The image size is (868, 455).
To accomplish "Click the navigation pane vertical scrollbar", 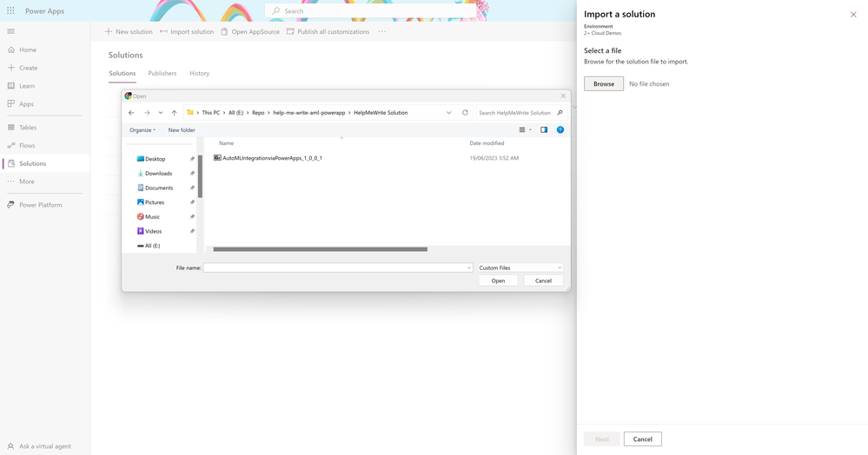I will coord(200,176).
